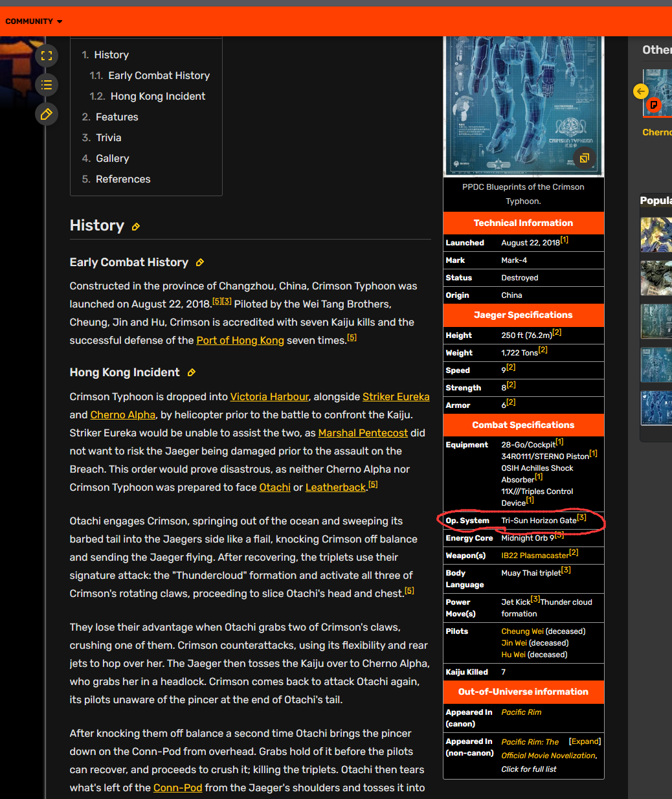Click reference [1] next to Launched date
672x799 pixels.
[x=565, y=240]
